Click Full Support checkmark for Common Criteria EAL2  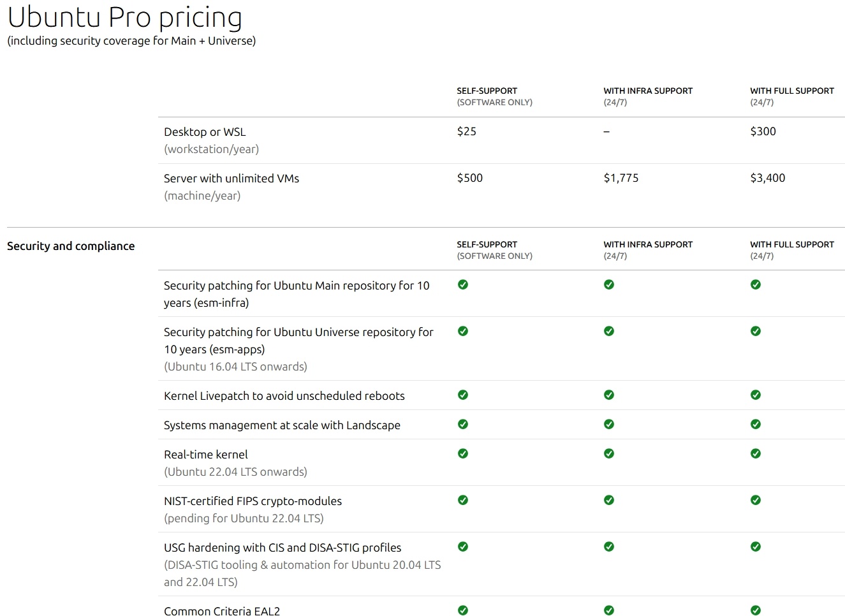[x=756, y=610]
